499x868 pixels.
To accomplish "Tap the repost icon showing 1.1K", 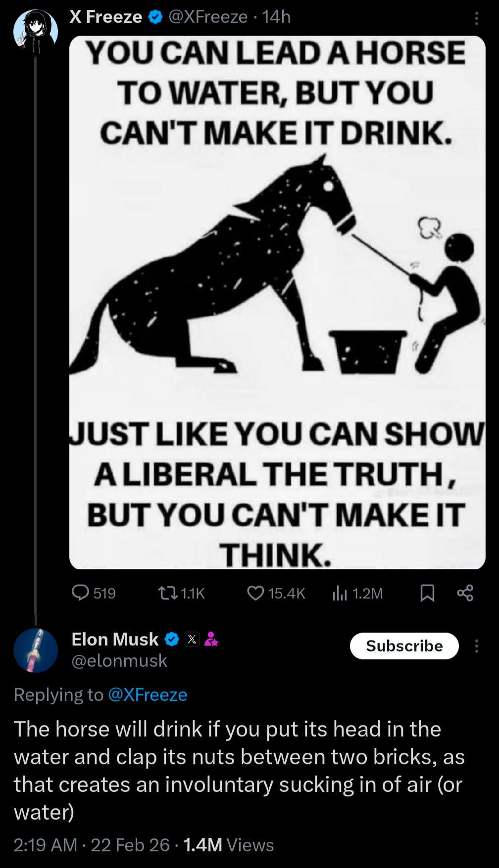I will [168, 593].
